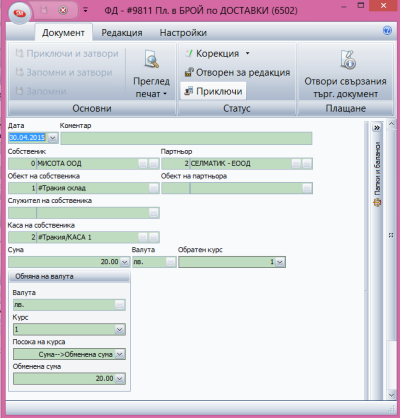Click the Приключи status button
The width and height of the screenshot is (400, 418).
point(213,91)
